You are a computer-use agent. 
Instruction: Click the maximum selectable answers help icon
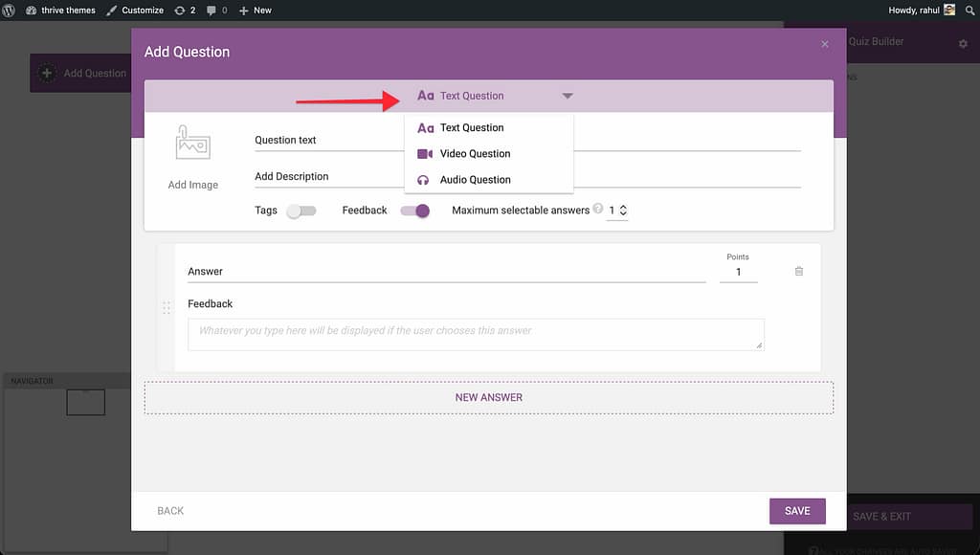(x=598, y=210)
